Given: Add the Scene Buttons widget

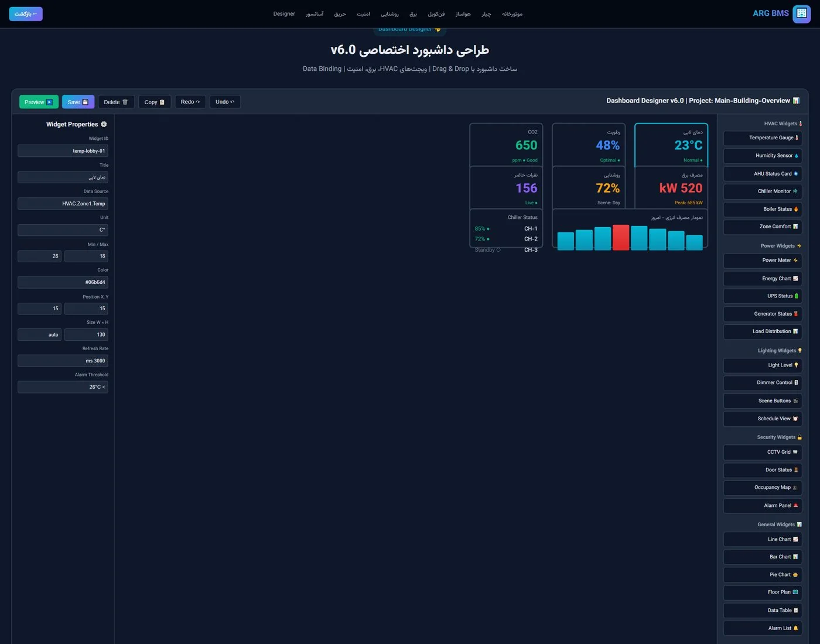Looking at the screenshot, I should [x=763, y=401].
